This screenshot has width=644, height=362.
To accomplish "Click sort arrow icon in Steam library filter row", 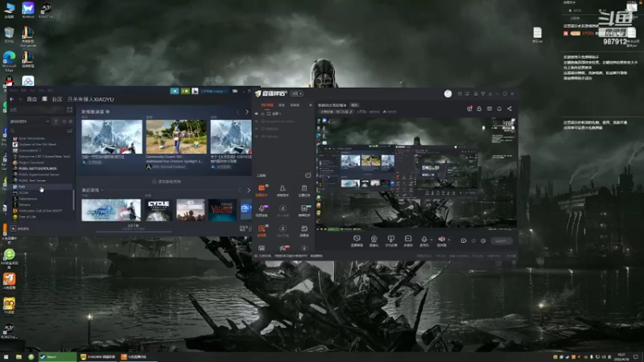I will coord(56,121).
